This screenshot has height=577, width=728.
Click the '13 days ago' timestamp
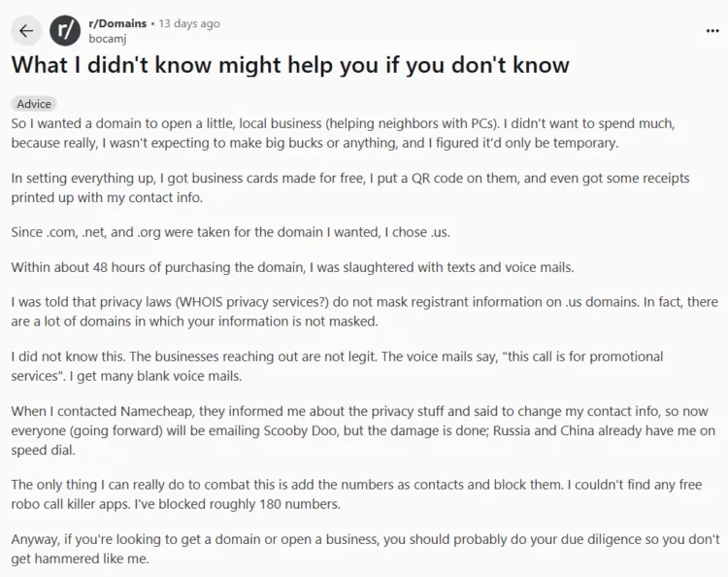coord(189,23)
